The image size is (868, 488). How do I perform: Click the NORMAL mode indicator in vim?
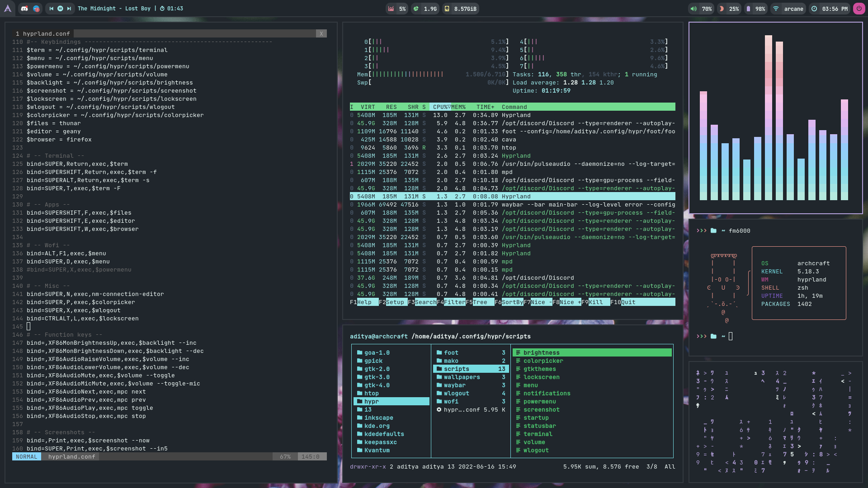tap(27, 457)
